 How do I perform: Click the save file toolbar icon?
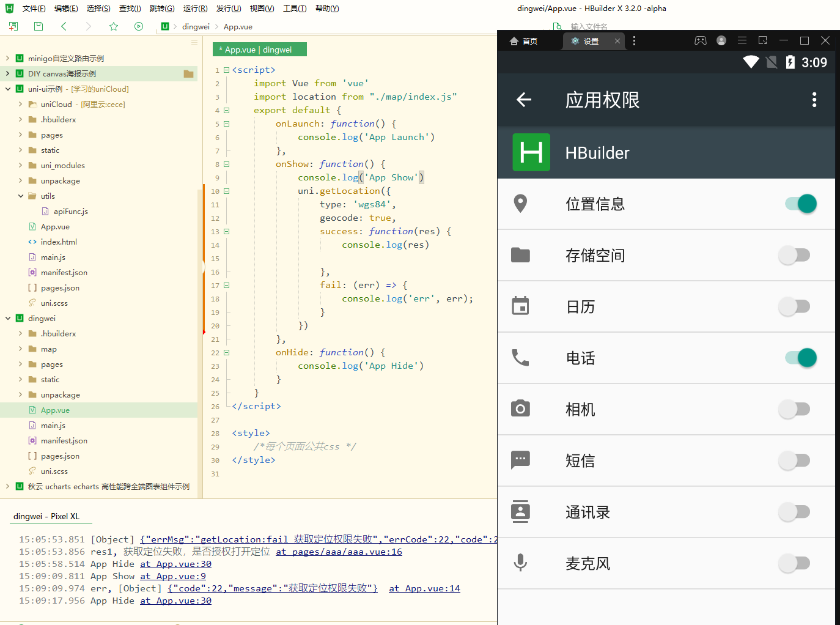pyautogui.click(x=39, y=26)
